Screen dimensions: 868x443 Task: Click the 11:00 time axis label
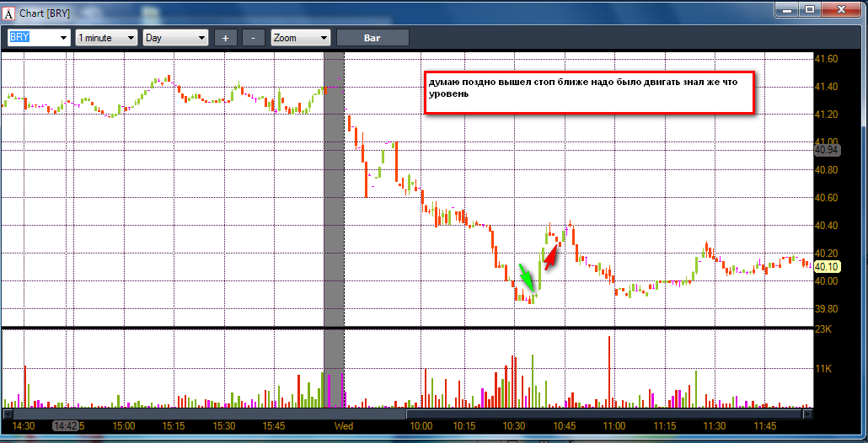[613, 426]
